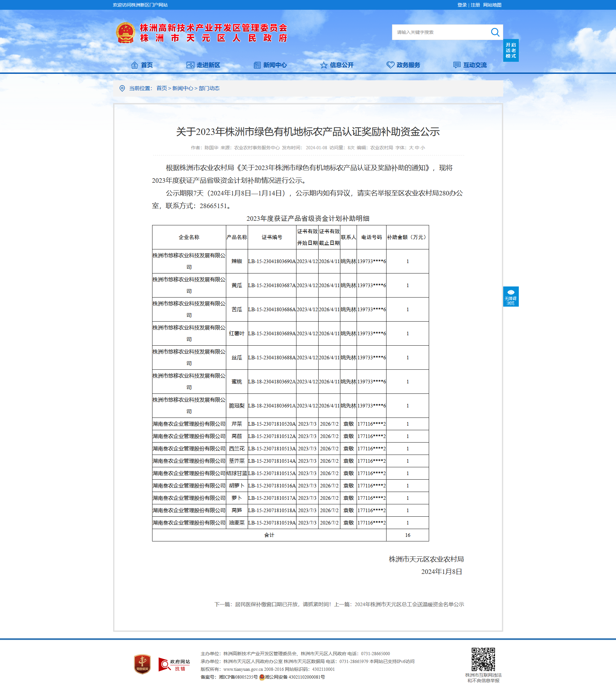Click the footer QR code image
Image resolution: width=616 pixels, height=690 pixels.
coord(483,659)
